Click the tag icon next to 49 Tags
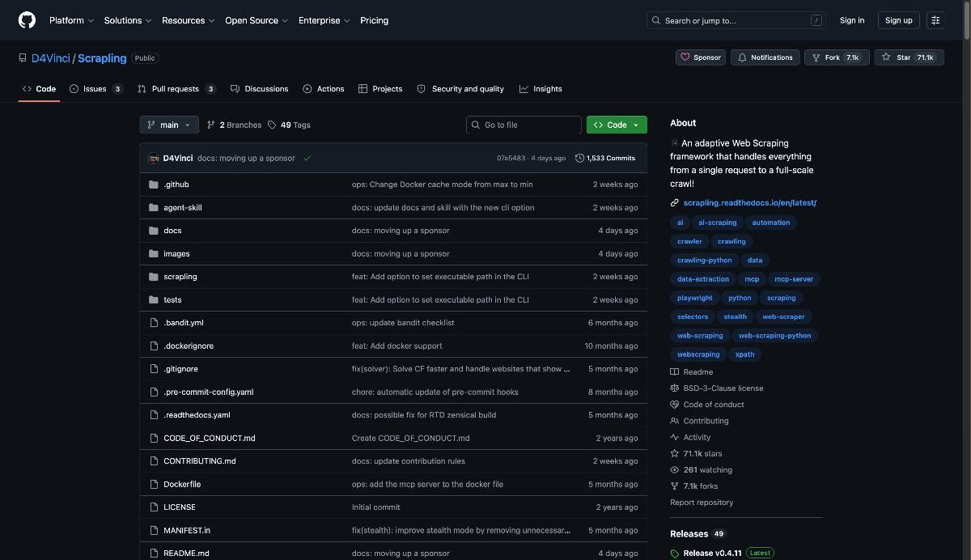Image resolution: width=971 pixels, height=560 pixels. [272, 125]
